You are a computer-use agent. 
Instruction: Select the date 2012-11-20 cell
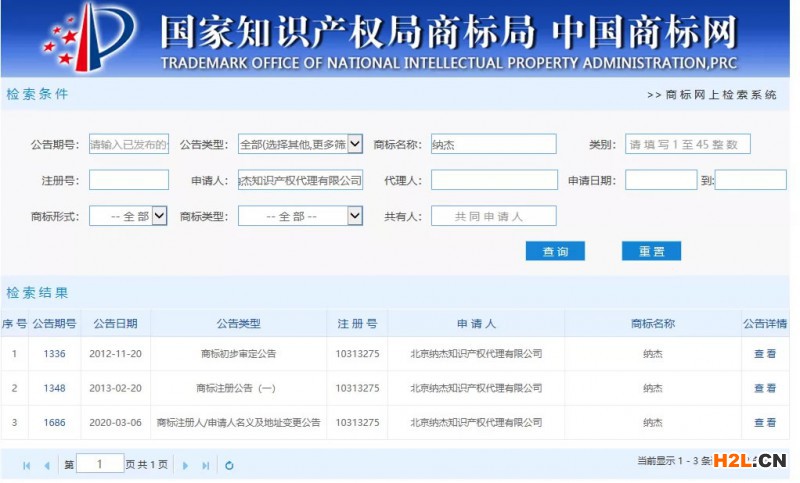pyautogui.click(x=115, y=353)
